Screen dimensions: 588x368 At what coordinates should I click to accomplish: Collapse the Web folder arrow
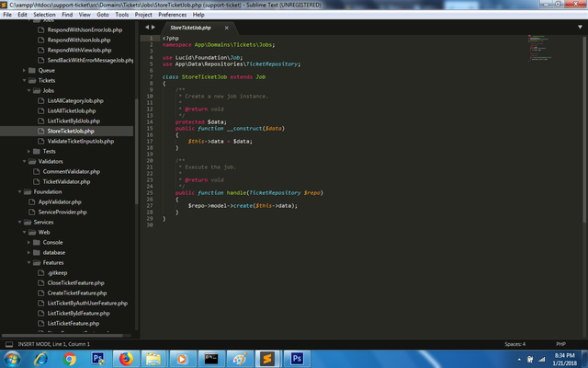25,233
